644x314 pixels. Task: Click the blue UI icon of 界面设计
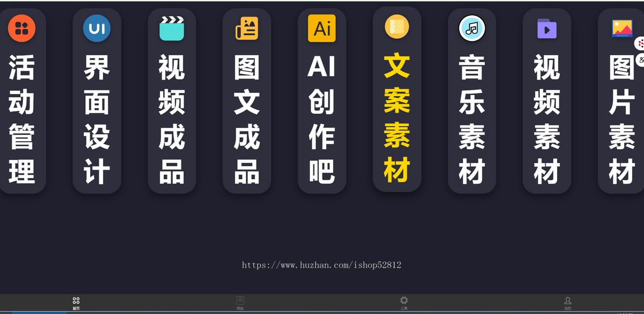[x=97, y=28]
